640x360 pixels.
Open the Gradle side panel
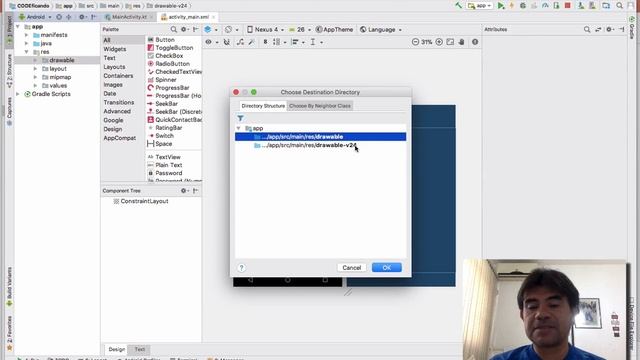(x=632, y=29)
